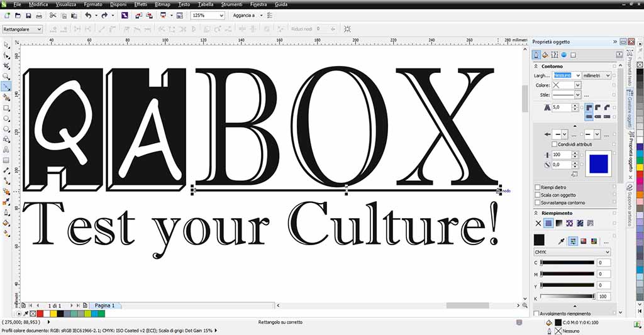Screen dimensions: 644x335
Task: Select the Uniform fill icon under Riempimento
Action: [x=548, y=223]
